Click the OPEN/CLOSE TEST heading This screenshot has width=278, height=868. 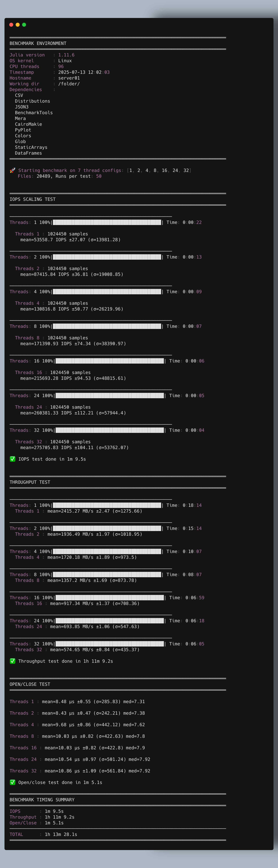click(x=30, y=684)
